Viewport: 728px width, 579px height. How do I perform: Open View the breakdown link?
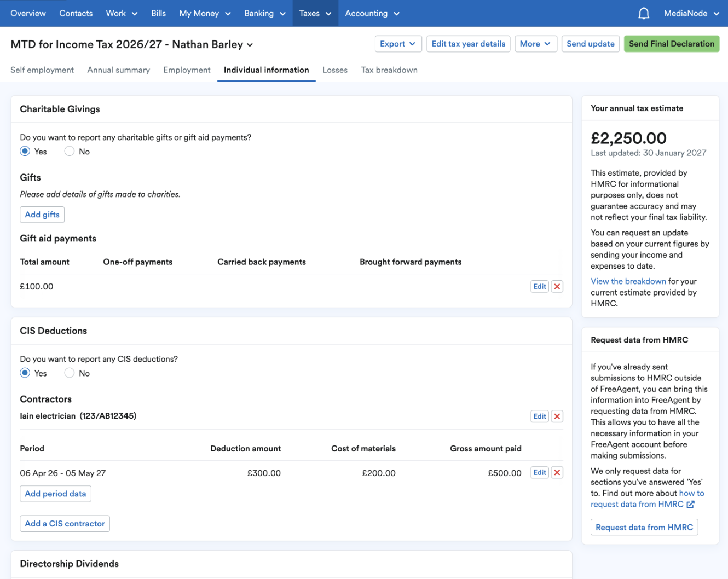coord(628,281)
